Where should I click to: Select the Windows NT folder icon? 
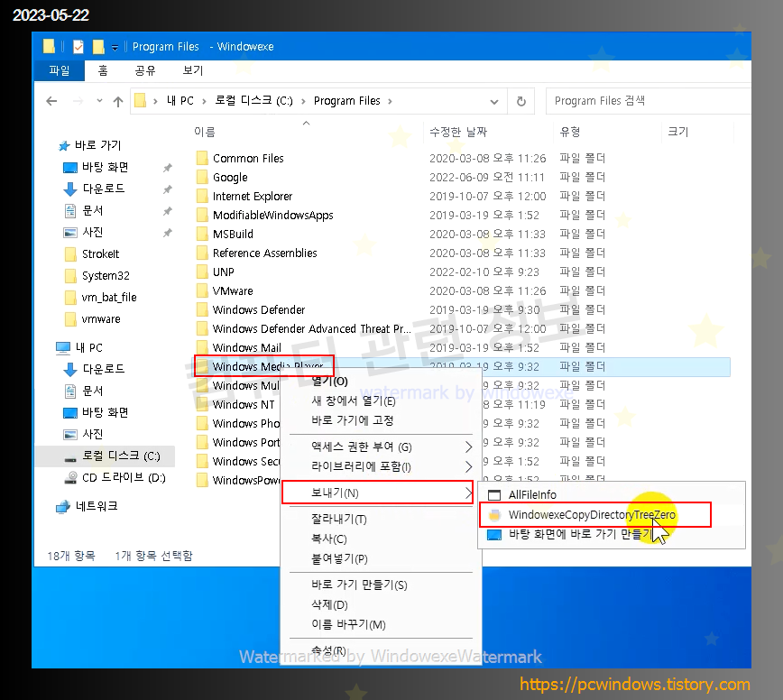[x=202, y=404]
